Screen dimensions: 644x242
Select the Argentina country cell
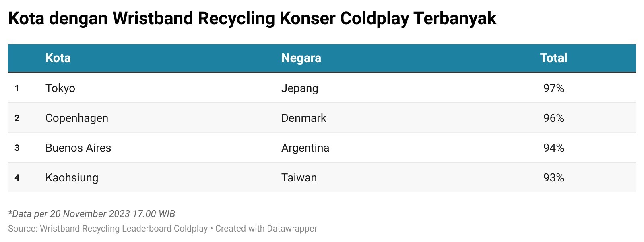pos(305,148)
